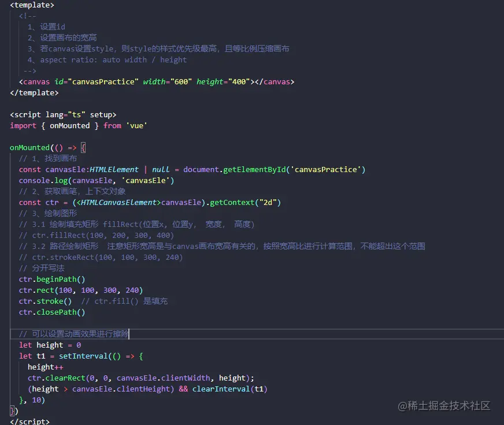Click the console.log(canvasEle, 'canvasEle') line
Image resolution: width=504 pixels, height=425 pixels.
97,181
